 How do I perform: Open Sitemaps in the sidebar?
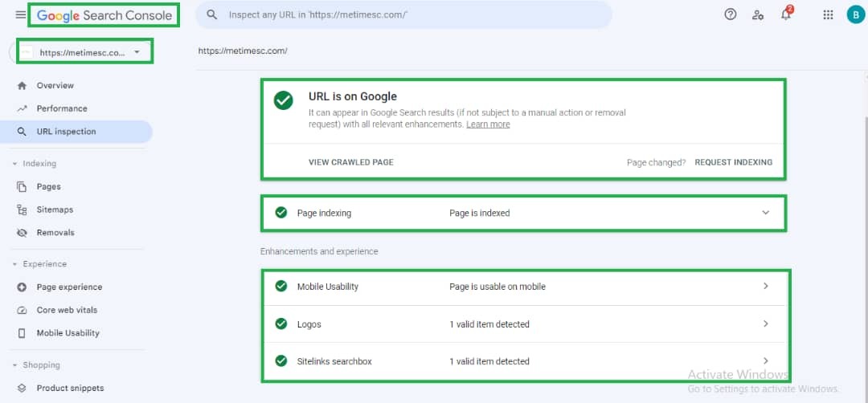55,210
